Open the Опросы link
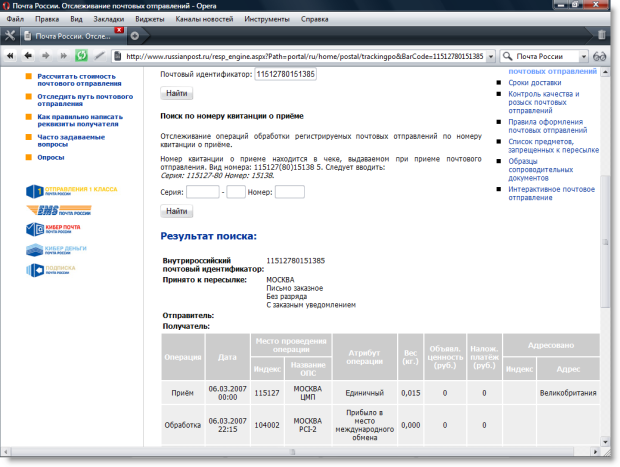Image resolution: width=620 pixels, height=467 pixels. point(51,157)
